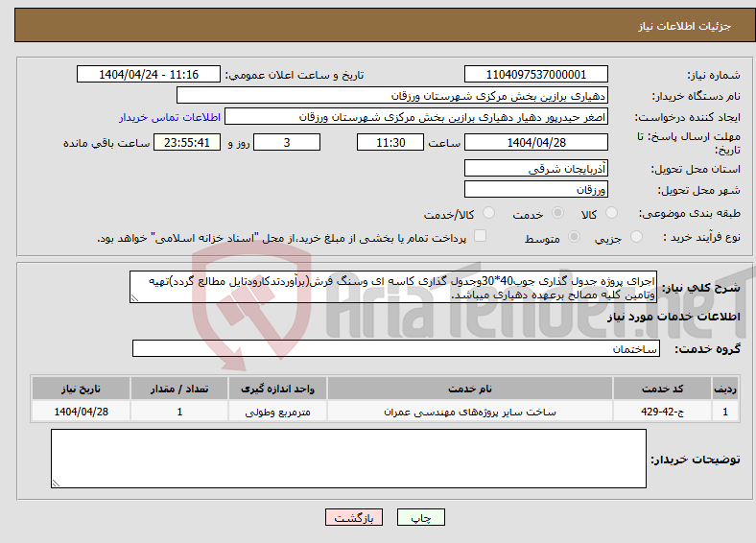Click the need number field 1104097537000001
Viewport: 756px width, 543px height.
[536, 74]
